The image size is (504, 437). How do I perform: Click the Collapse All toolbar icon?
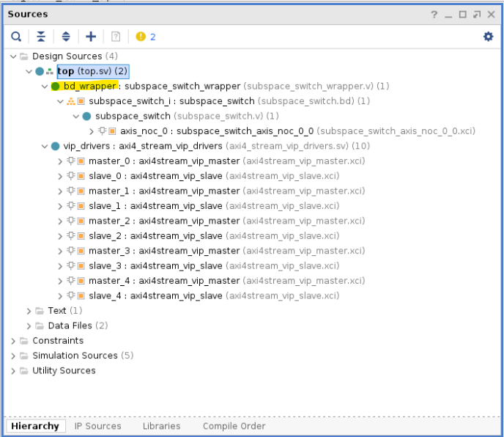(41, 37)
